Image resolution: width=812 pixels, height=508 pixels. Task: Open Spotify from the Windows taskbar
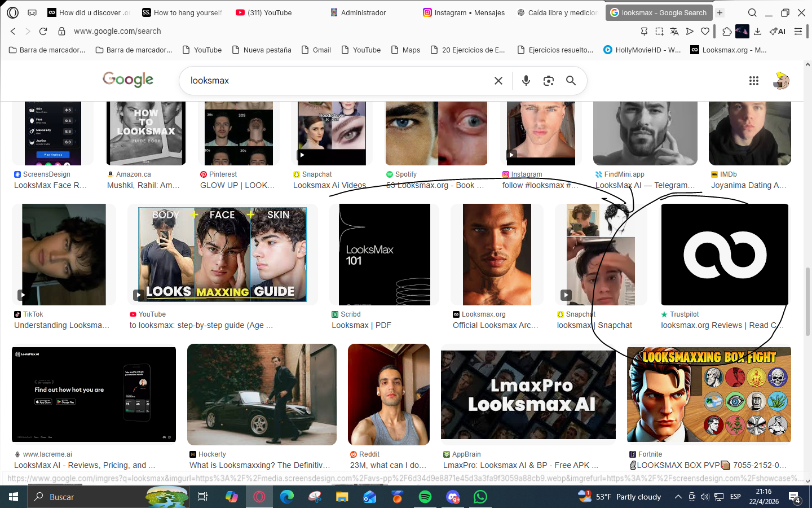point(425,497)
